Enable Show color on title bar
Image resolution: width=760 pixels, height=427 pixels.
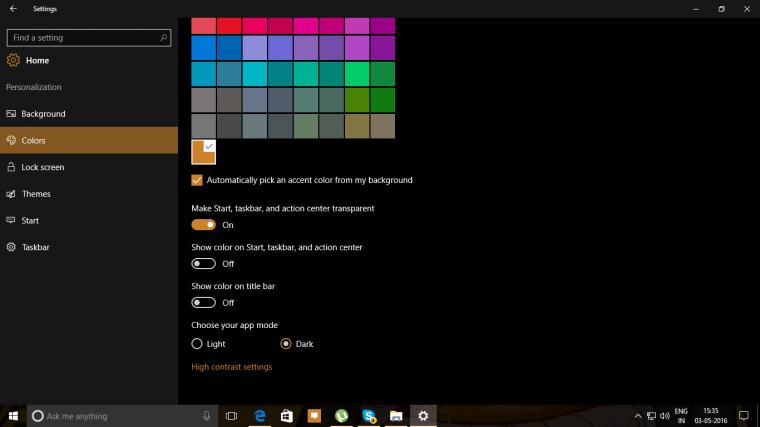204,302
